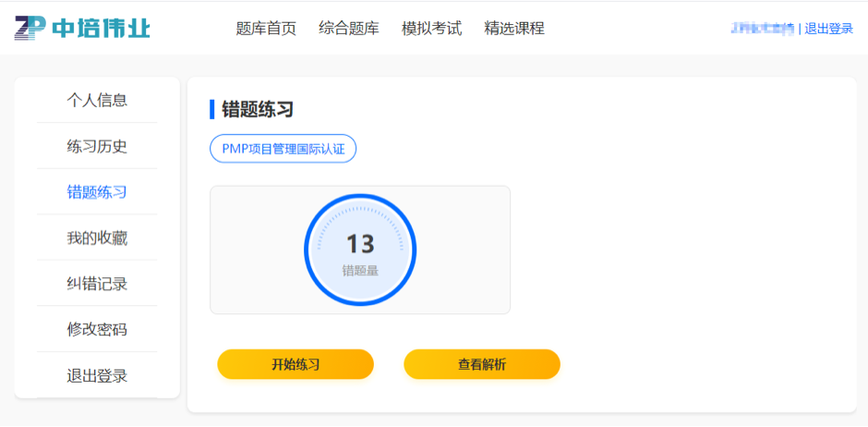Viewport: 868px width, 427px height.
Task: Click the blurred username in the header
Action: pyautogui.click(x=762, y=29)
